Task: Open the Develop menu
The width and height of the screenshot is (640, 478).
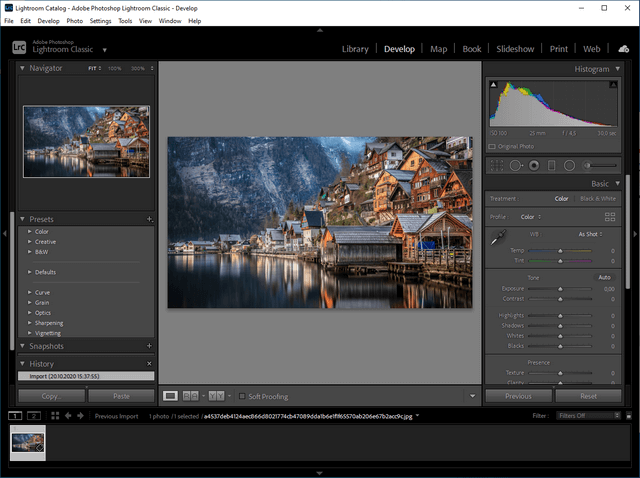Action: 48,20
